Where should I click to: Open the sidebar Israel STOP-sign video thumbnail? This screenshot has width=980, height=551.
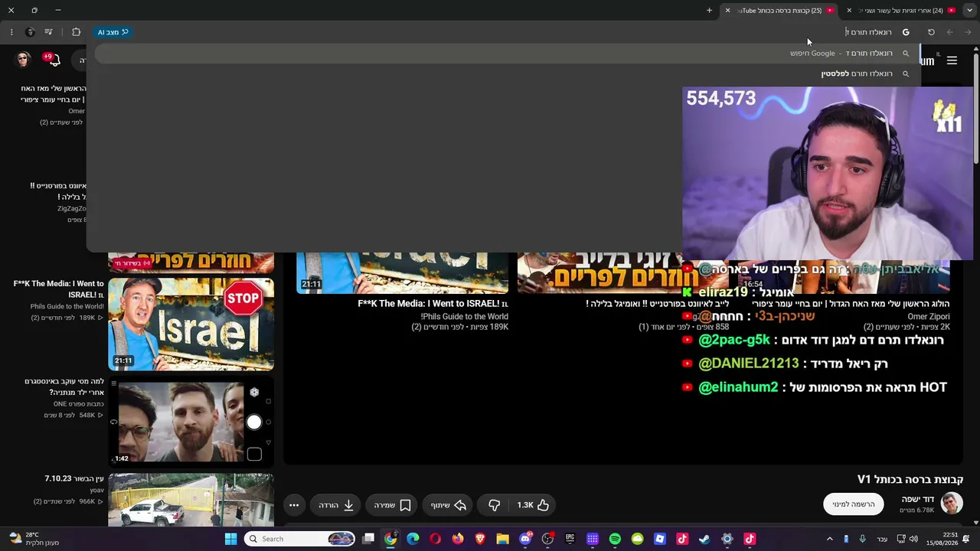click(191, 324)
